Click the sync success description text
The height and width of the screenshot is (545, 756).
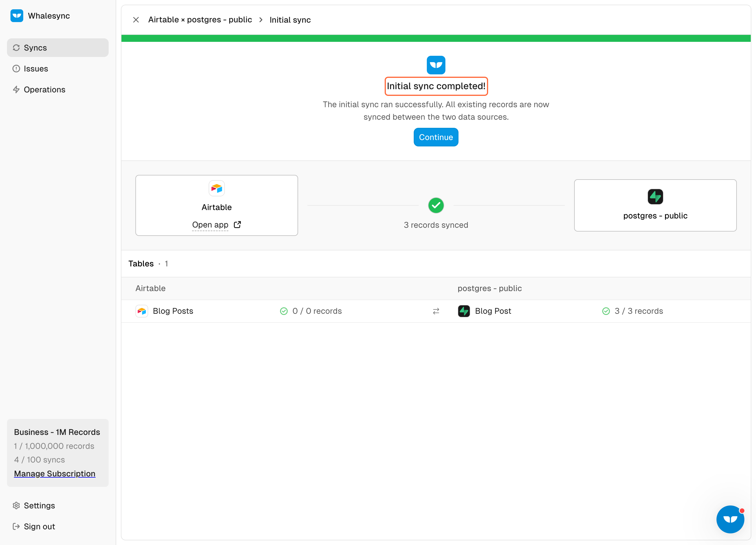pyautogui.click(x=436, y=111)
